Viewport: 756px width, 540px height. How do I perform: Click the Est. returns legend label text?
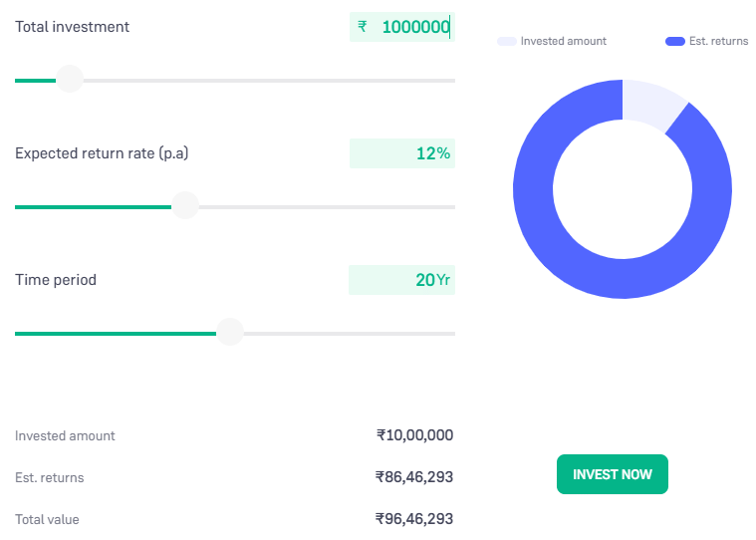point(718,42)
